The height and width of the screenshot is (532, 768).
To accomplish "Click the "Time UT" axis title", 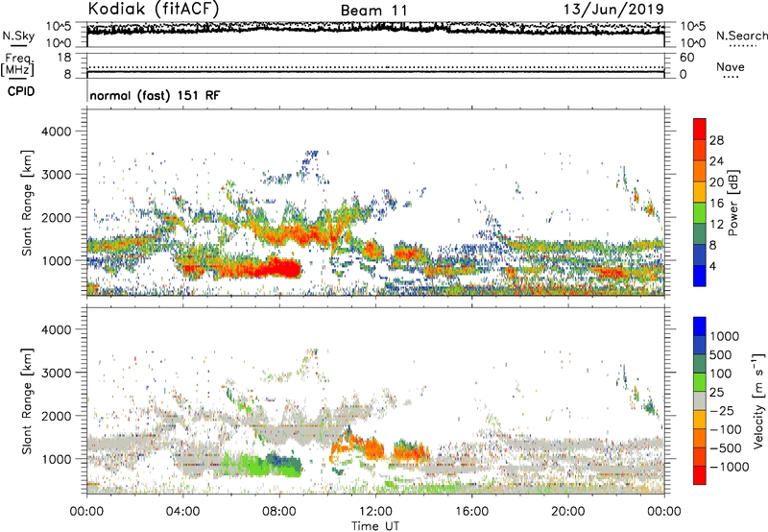I will (x=375, y=526).
